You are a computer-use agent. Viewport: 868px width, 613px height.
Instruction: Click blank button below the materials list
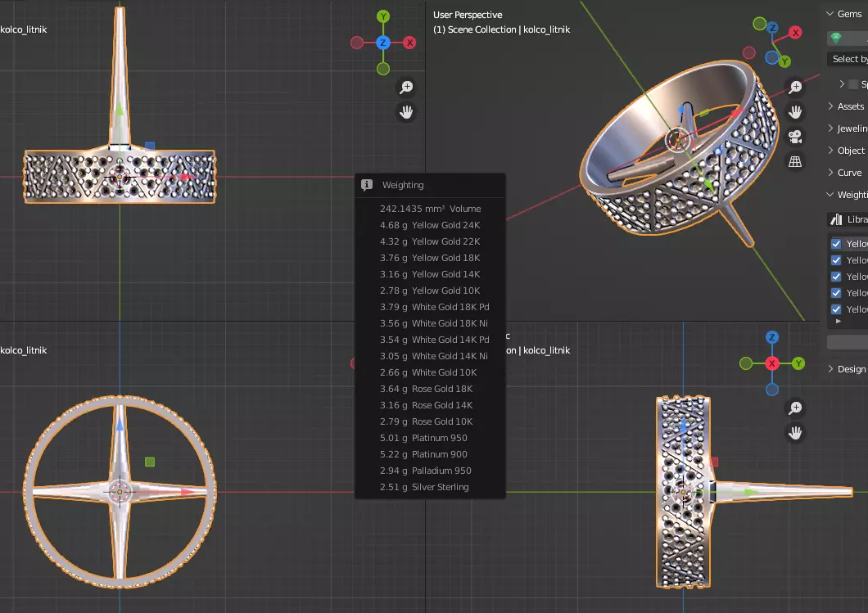pyautogui.click(x=848, y=342)
